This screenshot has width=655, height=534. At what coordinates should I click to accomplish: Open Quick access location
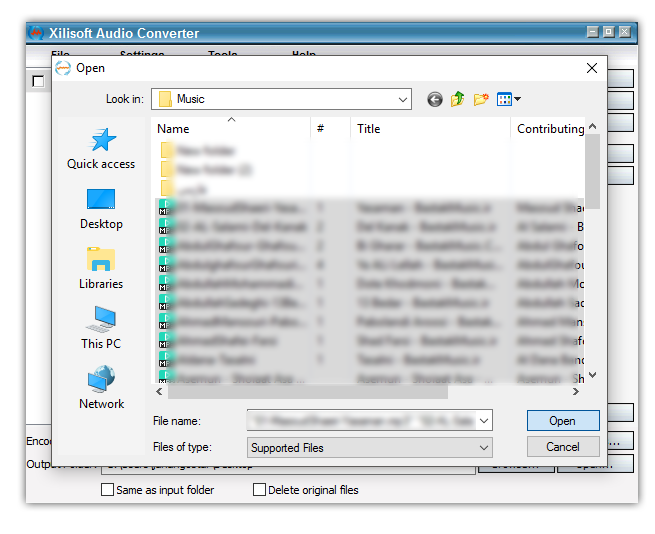(101, 149)
